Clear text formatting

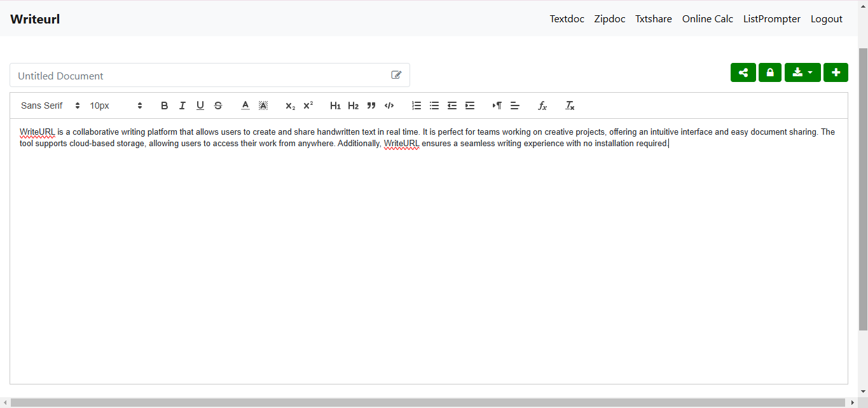point(570,105)
